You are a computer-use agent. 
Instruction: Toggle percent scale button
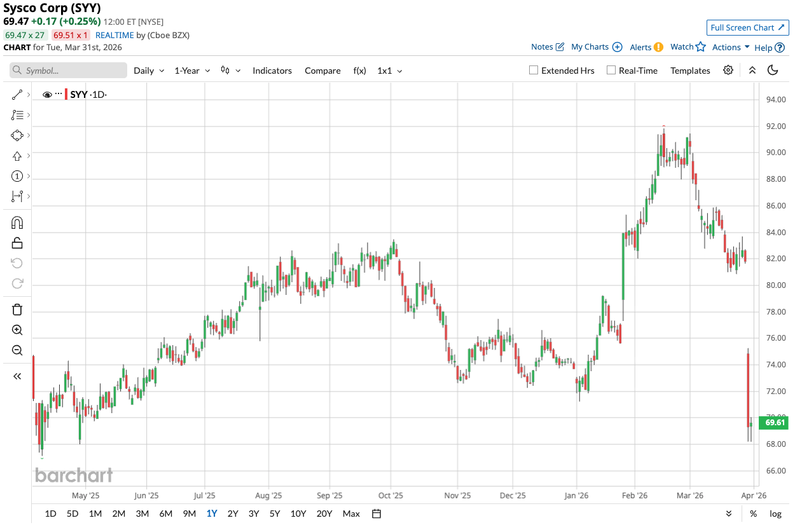(x=754, y=514)
